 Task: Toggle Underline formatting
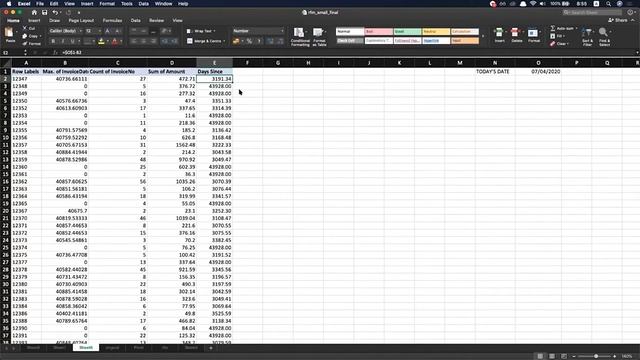(x=73, y=41)
